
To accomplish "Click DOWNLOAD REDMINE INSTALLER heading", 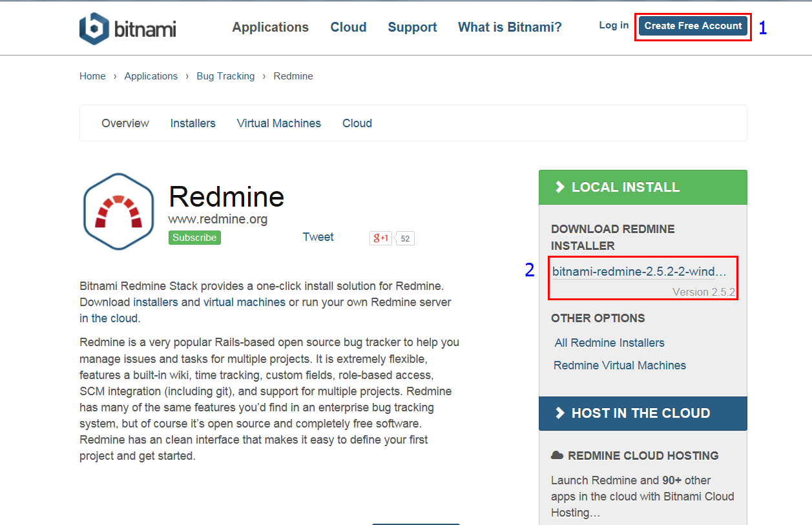I will (613, 238).
